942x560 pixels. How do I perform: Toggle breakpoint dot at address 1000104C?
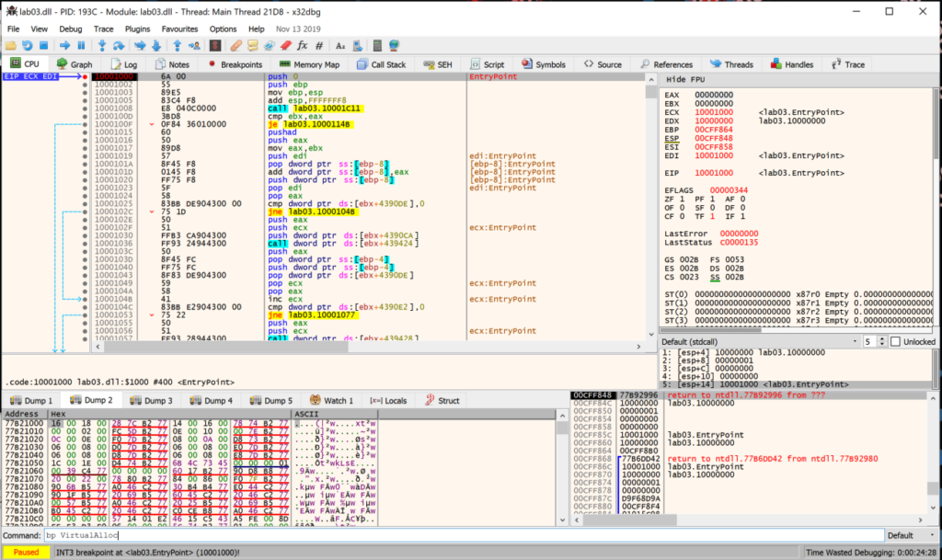(x=85, y=307)
